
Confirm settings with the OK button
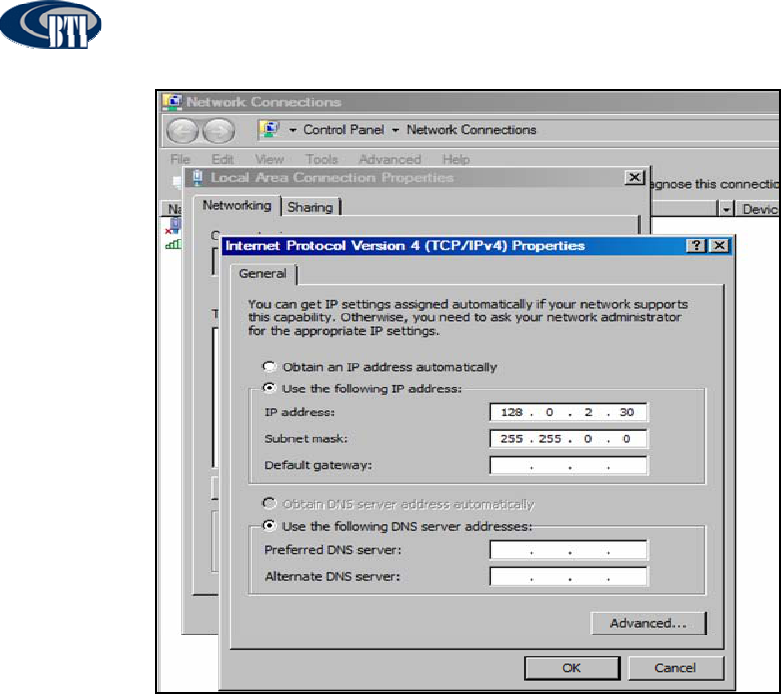click(x=572, y=668)
